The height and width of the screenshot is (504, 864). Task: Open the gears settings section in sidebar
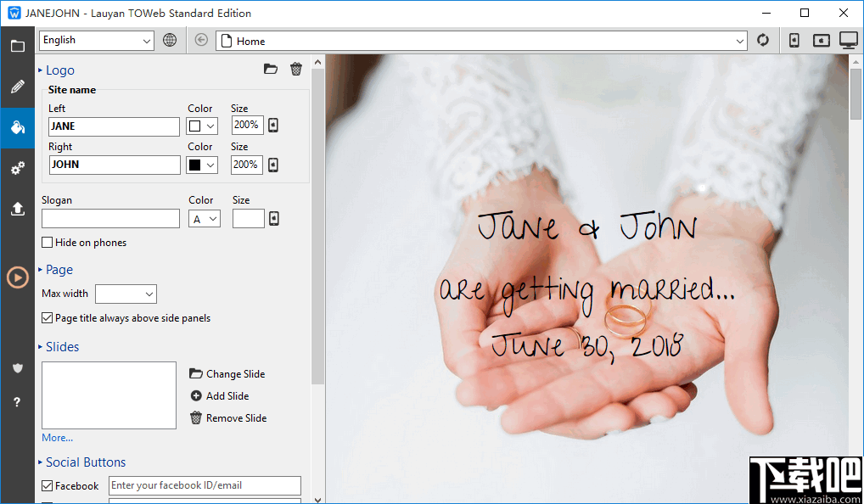pyautogui.click(x=17, y=169)
